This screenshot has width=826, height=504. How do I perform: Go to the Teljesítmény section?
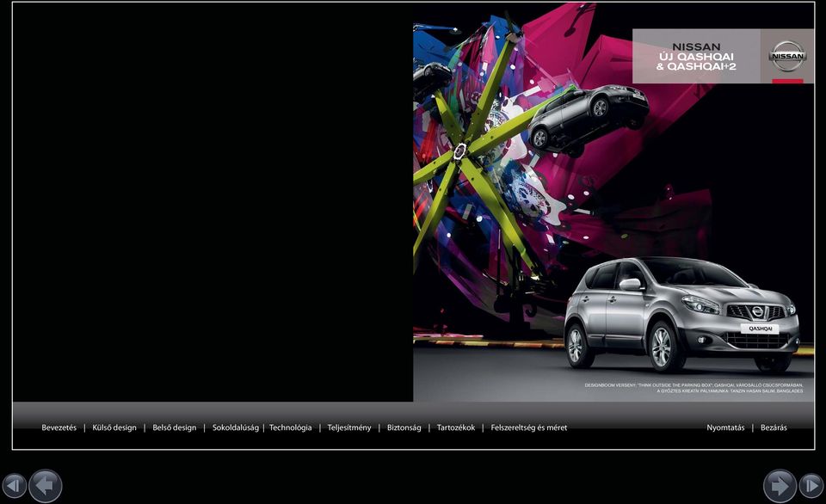[349, 427]
